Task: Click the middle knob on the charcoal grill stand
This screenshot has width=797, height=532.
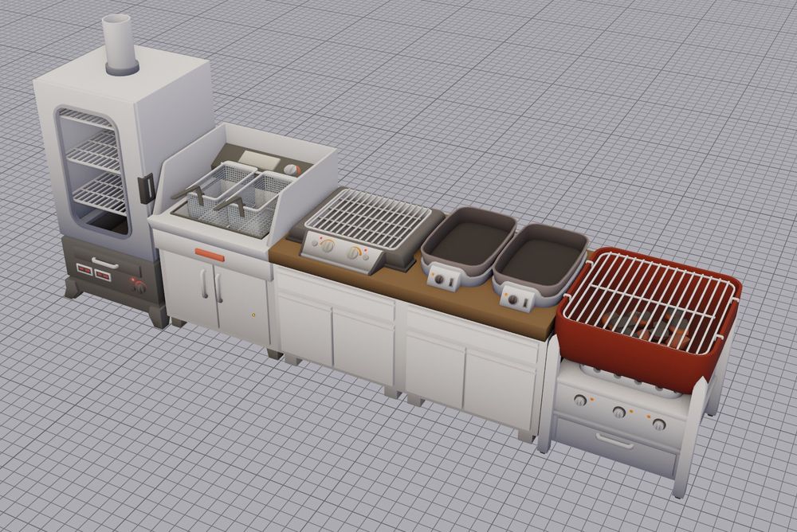Action: (x=618, y=412)
